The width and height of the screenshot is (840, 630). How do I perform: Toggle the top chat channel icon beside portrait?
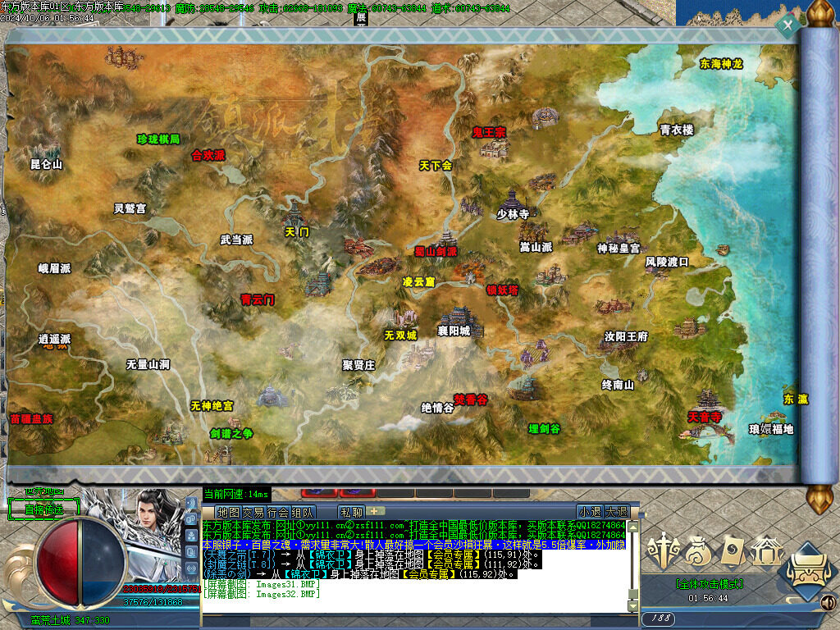pos(190,504)
